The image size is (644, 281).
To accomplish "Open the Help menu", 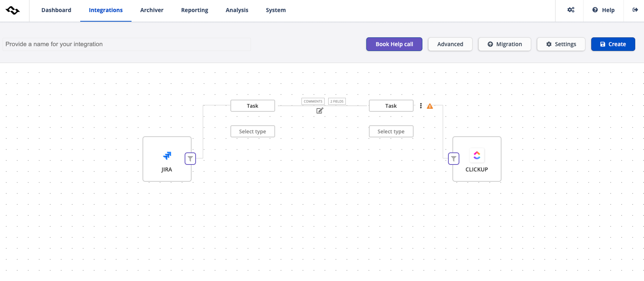I will coord(603,10).
